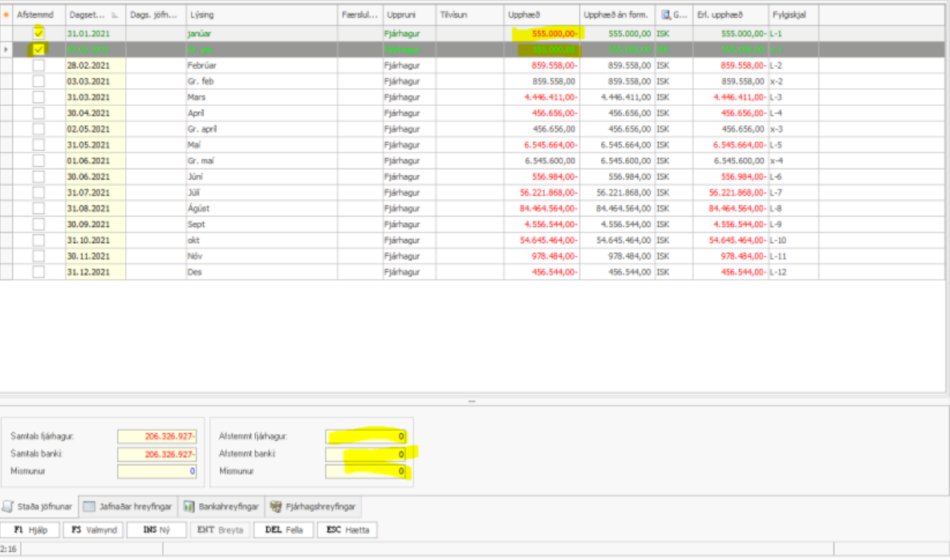This screenshot has height=560, width=950.
Task: Uncheck the Afstemmd checkbox for the janúar row
Action: (x=39, y=34)
